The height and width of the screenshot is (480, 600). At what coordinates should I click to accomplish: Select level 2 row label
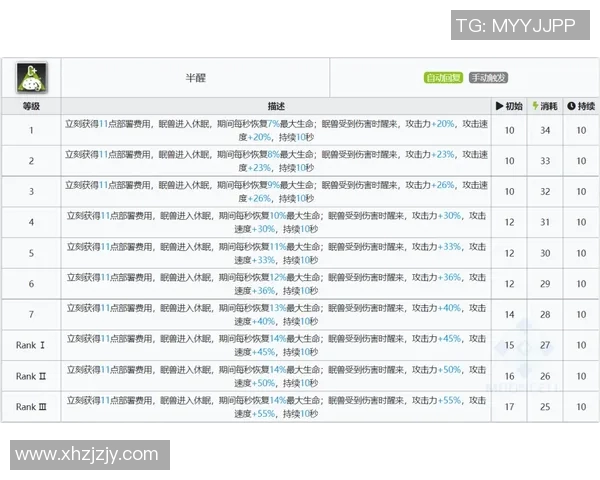pos(31,161)
